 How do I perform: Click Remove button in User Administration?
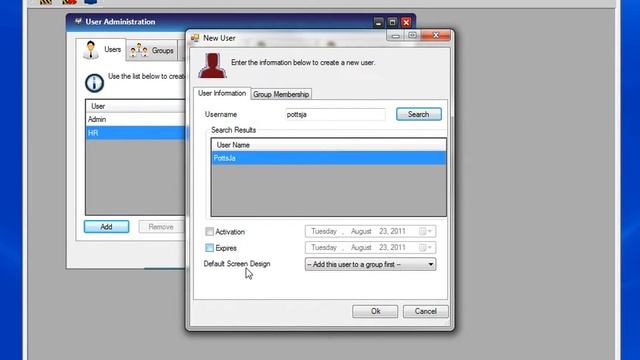161,227
